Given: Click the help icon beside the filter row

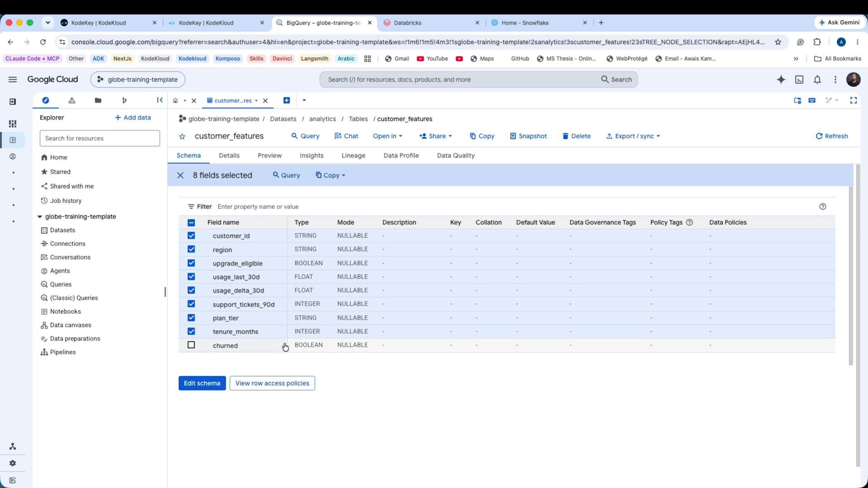Looking at the screenshot, I should tap(822, 206).
